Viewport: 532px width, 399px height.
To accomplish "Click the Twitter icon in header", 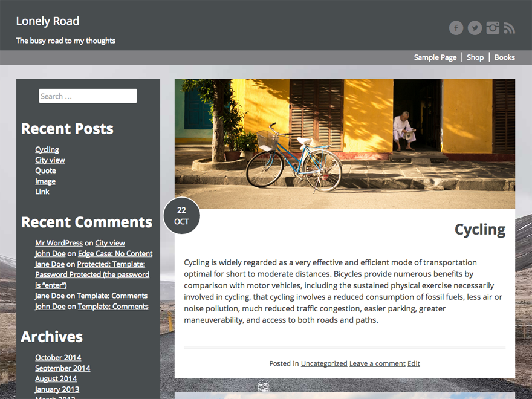I will click(x=475, y=28).
